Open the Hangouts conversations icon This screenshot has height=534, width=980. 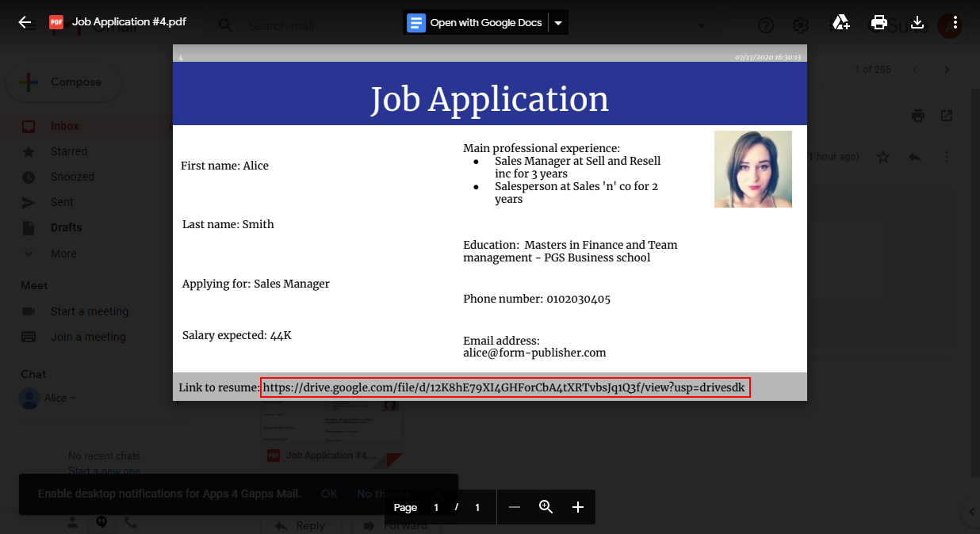101,523
